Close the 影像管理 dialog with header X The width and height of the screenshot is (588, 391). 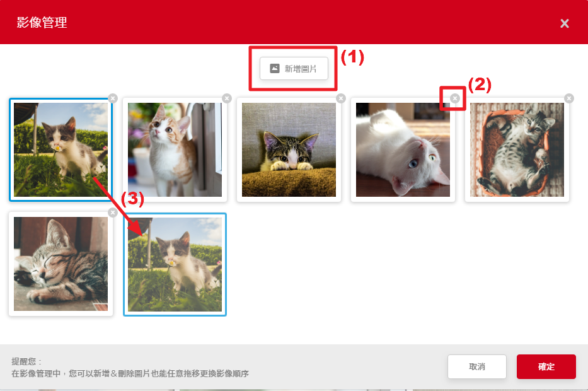(565, 23)
